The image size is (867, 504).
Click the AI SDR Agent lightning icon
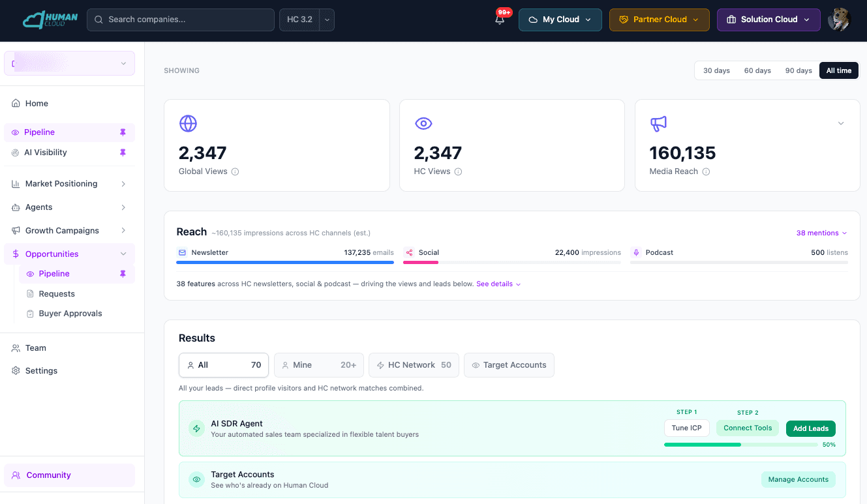point(196,428)
